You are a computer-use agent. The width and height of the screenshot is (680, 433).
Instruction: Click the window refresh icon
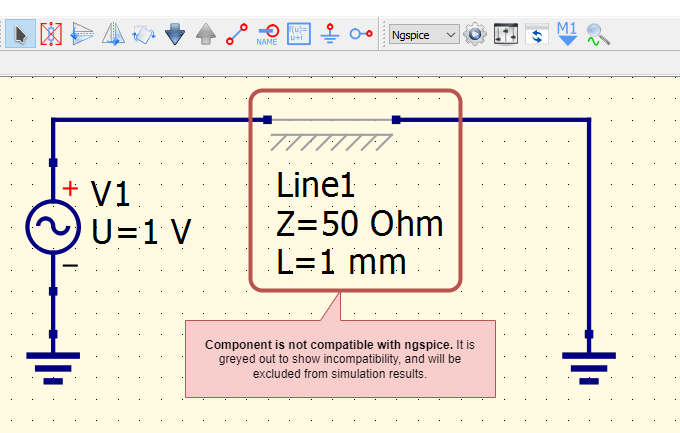(537, 34)
